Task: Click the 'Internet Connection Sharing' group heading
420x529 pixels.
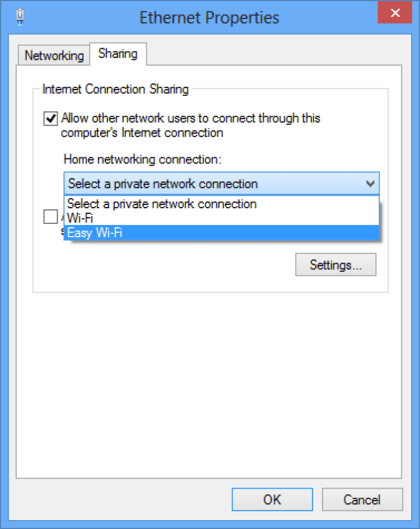Action: click(x=115, y=89)
